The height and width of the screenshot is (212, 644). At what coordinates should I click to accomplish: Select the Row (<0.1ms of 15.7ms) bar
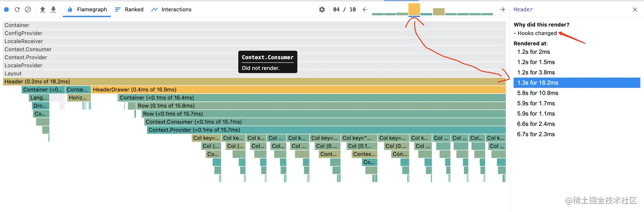(324, 114)
